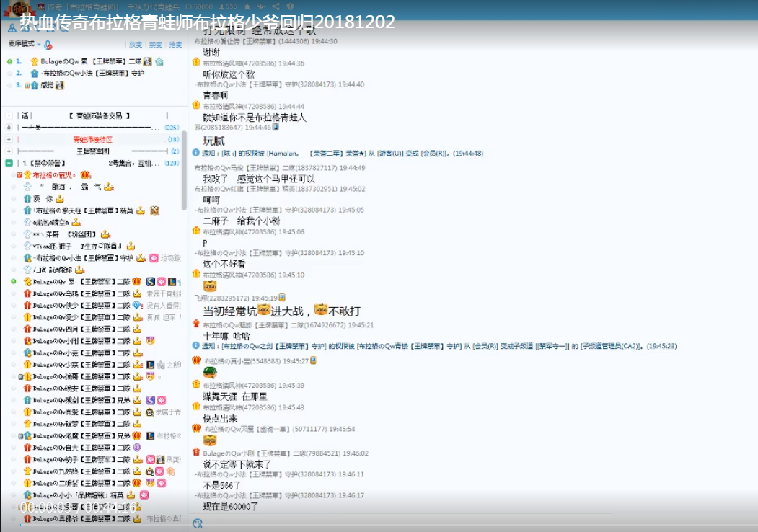Click the pink diamond badge on 小小 精英 row
The height and width of the screenshot is (532, 758).
(x=144, y=495)
